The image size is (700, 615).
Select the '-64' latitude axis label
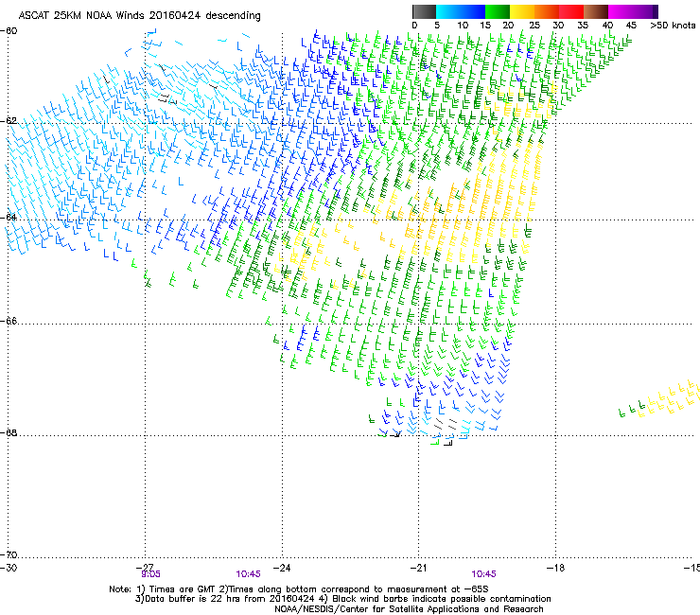(9, 217)
